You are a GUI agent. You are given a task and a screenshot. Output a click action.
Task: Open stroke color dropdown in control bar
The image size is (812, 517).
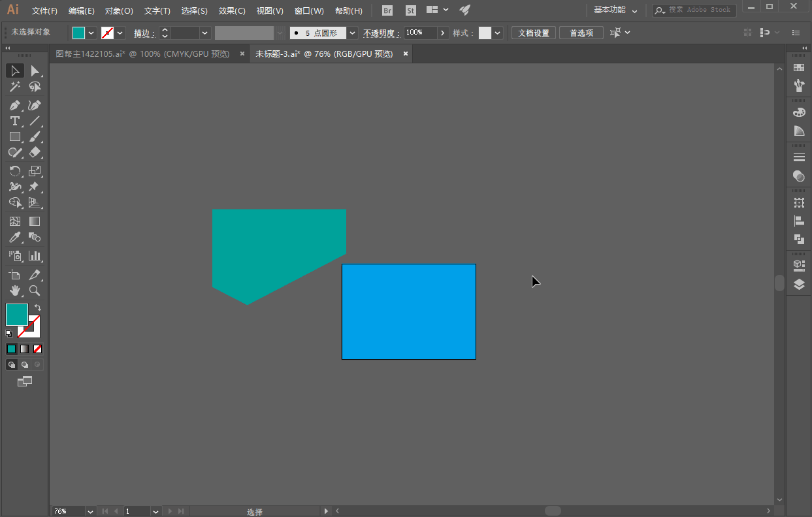click(120, 33)
